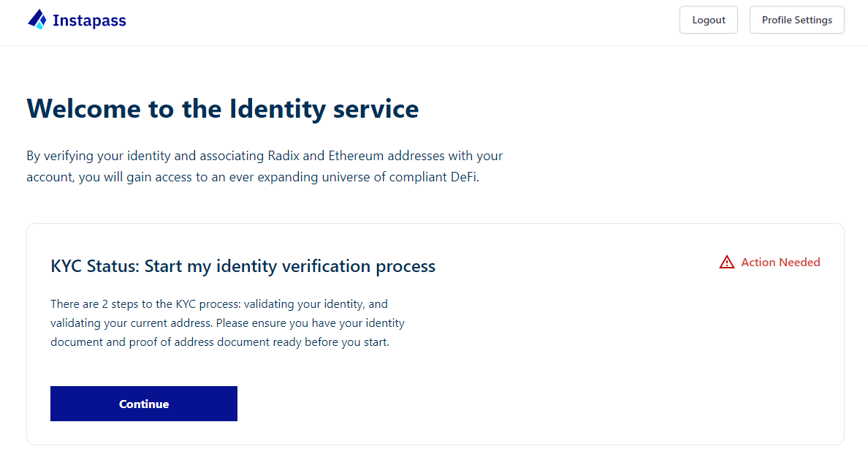Click the Welcome to the Identity service heading
868x449 pixels.
coord(223,109)
